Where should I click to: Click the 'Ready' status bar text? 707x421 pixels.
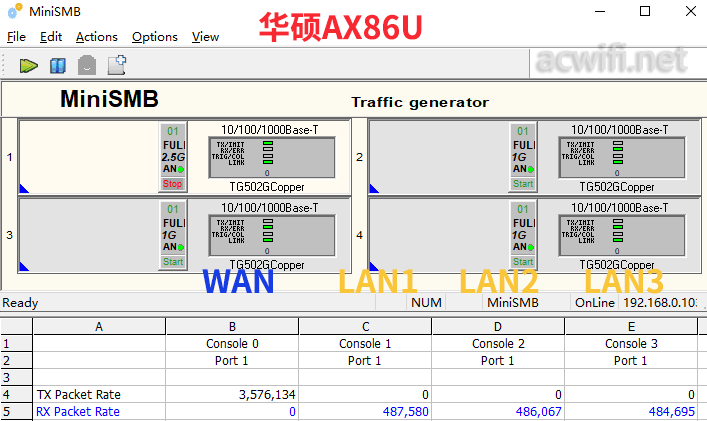(20, 302)
